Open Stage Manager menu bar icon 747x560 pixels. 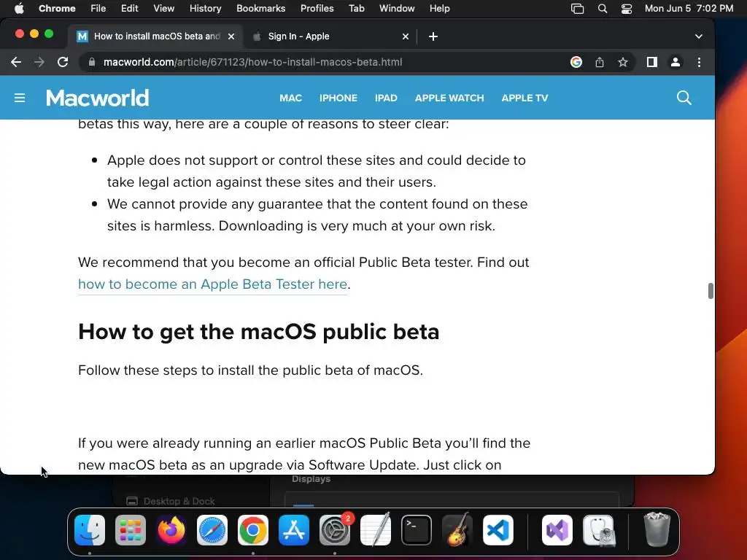pyautogui.click(x=578, y=9)
